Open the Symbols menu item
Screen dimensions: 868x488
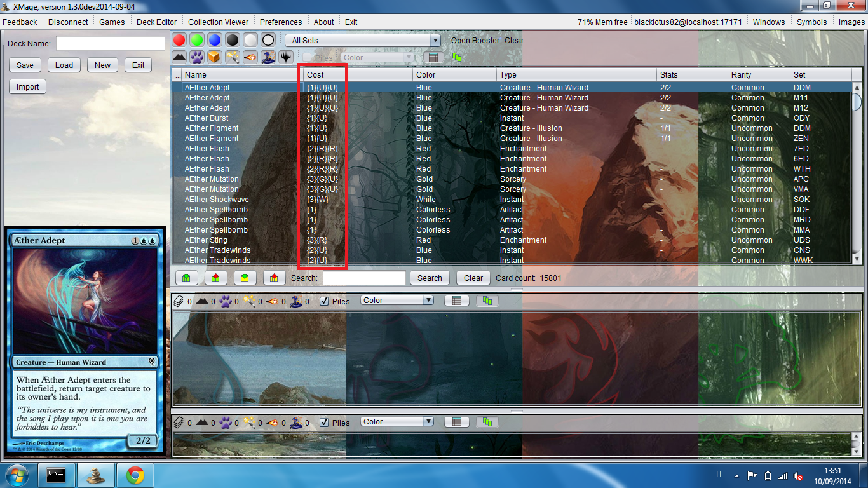812,22
